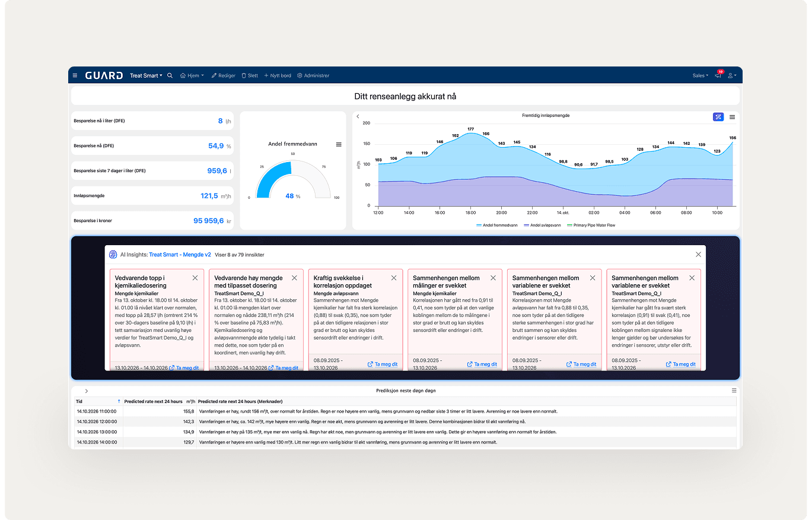Click the GUARD logo
This screenshot has width=812, height=520.
tap(104, 75)
